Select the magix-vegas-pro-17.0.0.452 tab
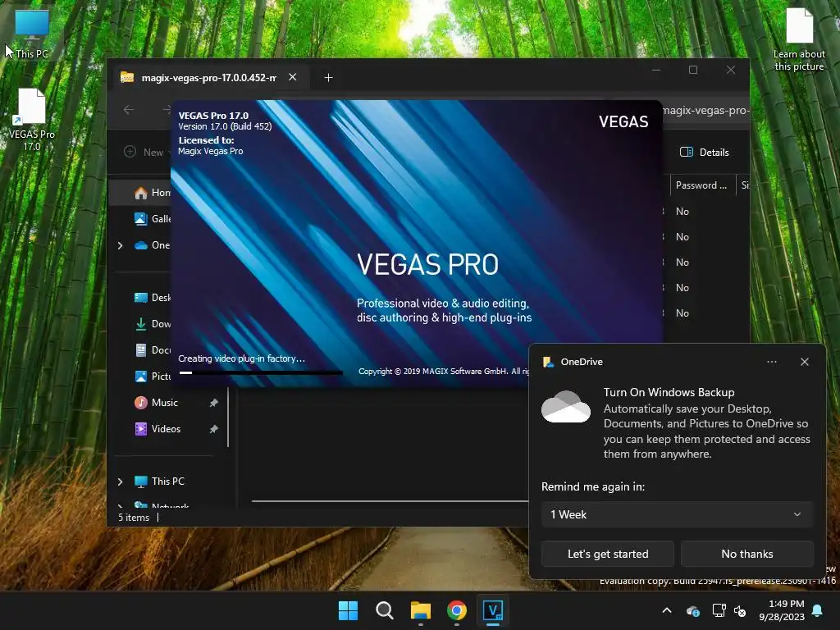Image resolution: width=840 pixels, height=630 pixels. pos(209,78)
